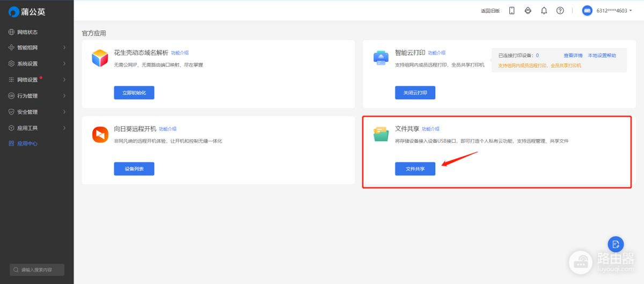Click the 向日葵远程开机 orange icon
644x284 pixels.
(100, 134)
